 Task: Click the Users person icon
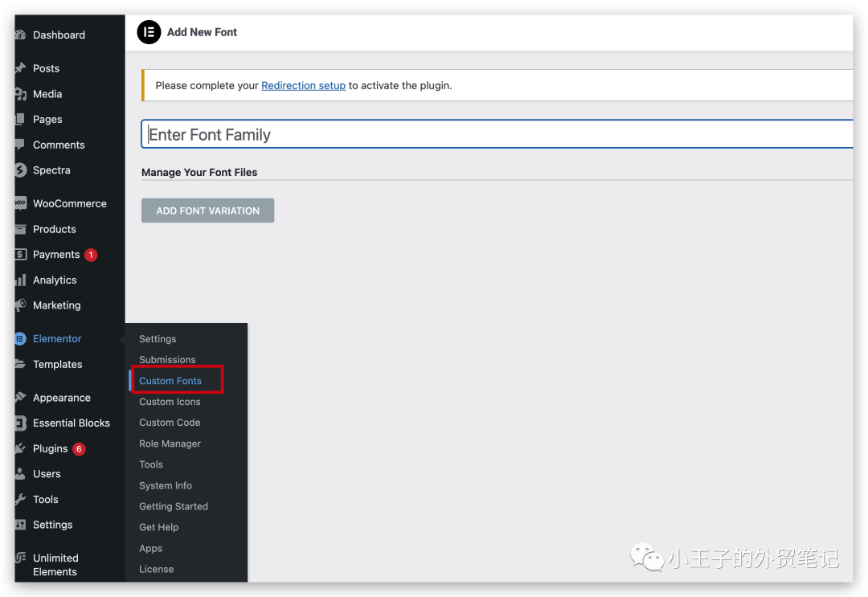coord(20,473)
